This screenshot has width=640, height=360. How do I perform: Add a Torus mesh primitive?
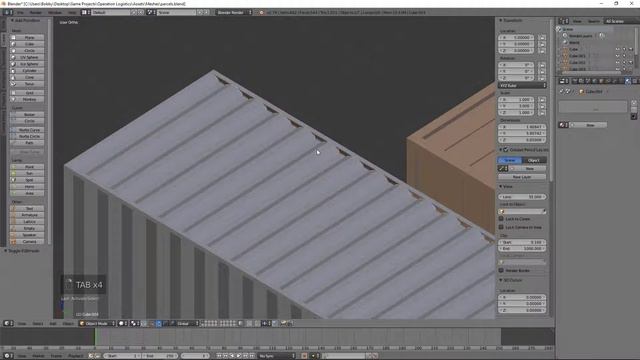click(28, 84)
